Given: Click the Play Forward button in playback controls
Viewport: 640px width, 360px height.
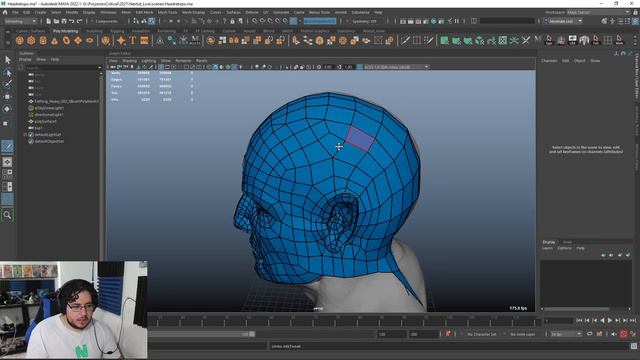Looking at the screenshot, I should tap(610, 321).
